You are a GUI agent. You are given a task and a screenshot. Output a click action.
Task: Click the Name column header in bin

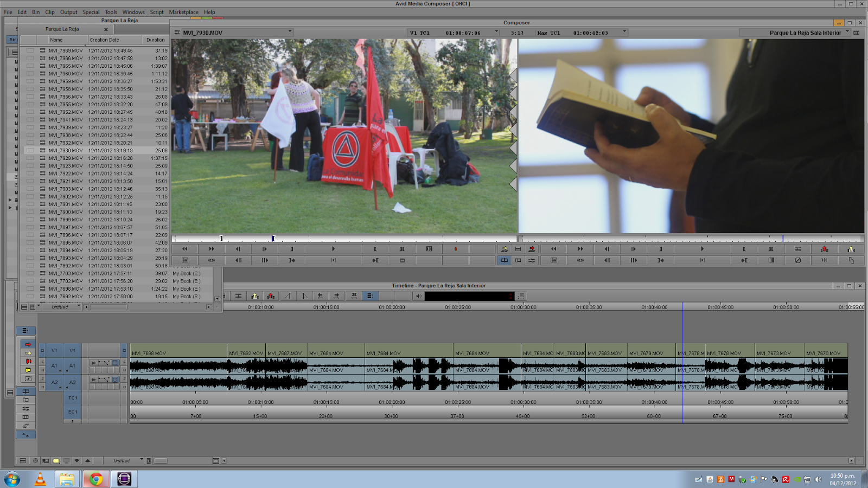click(x=68, y=40)
